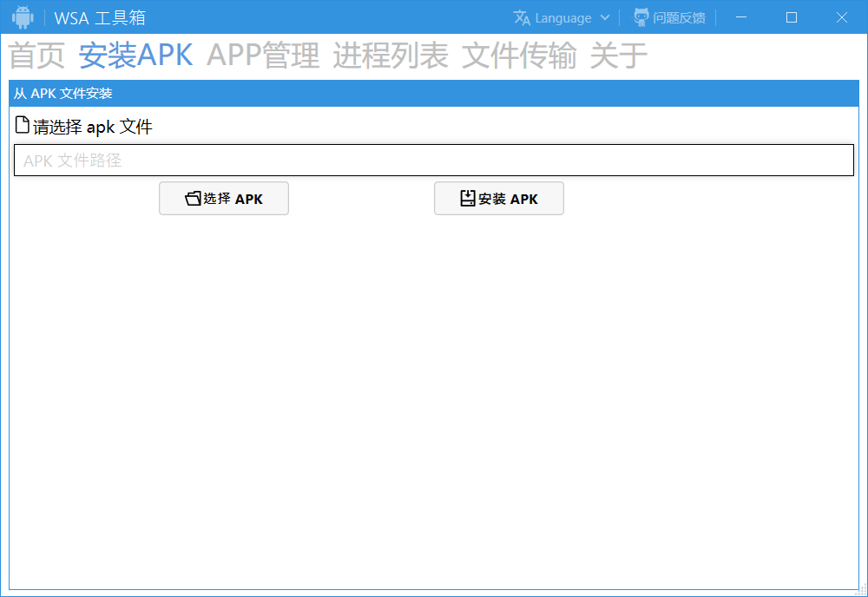Click the translate icon beside Language
The width and height of the screenshot is (868, 597).
(522, 17)
